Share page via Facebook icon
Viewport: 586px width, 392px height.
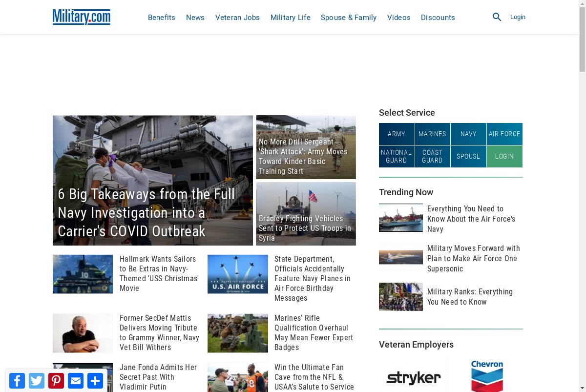17,380
